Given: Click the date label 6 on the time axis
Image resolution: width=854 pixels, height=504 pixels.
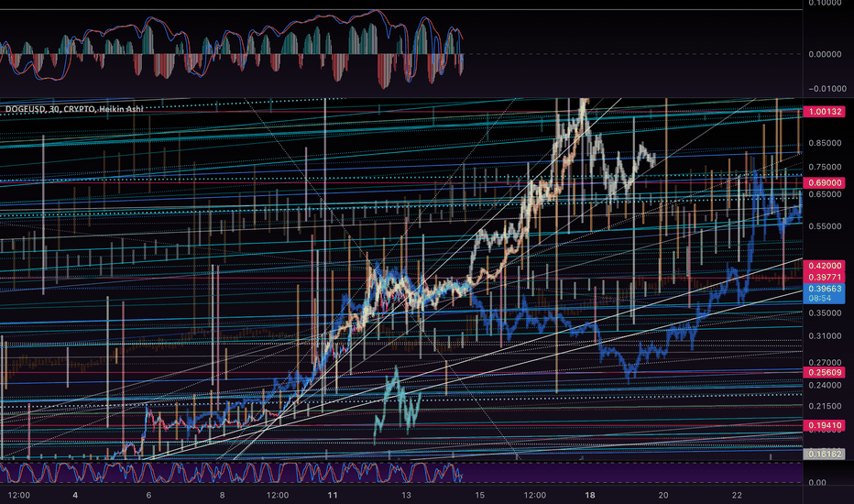Looking at the screenshot, I should (148, 495).
